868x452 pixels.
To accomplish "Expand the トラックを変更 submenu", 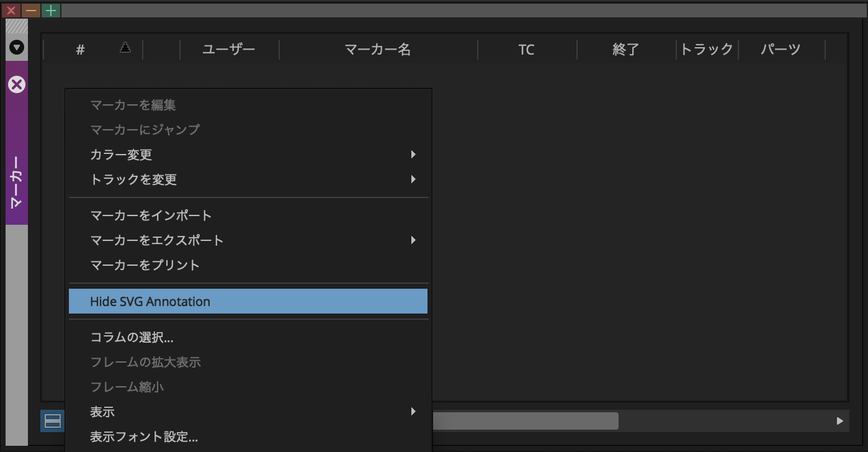I will (x=248, y=179).
